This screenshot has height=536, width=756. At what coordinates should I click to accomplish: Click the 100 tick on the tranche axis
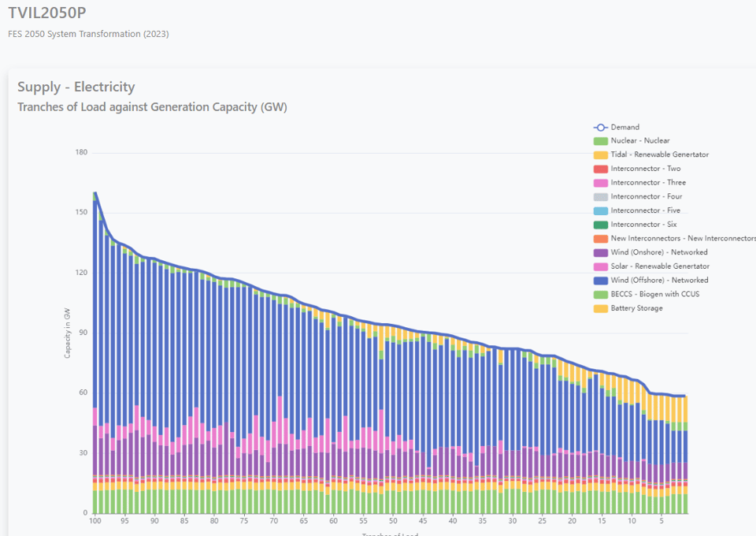[95, 521]
